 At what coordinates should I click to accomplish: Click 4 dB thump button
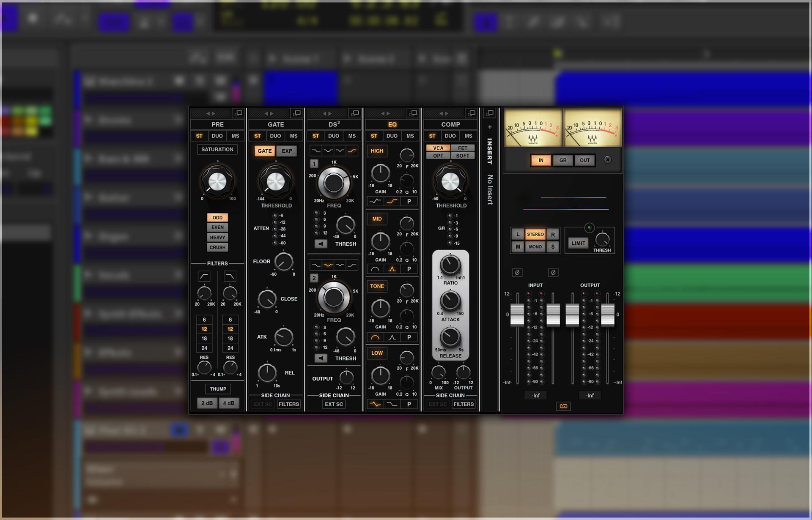click(229, 403)
